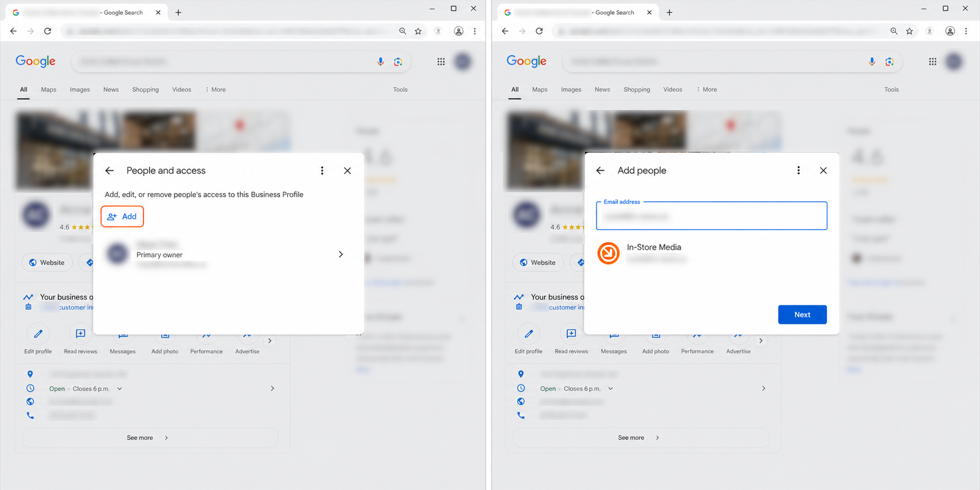Show more profile actions in right window
Screen dimensions: 980x490
[x=761, y=341]
